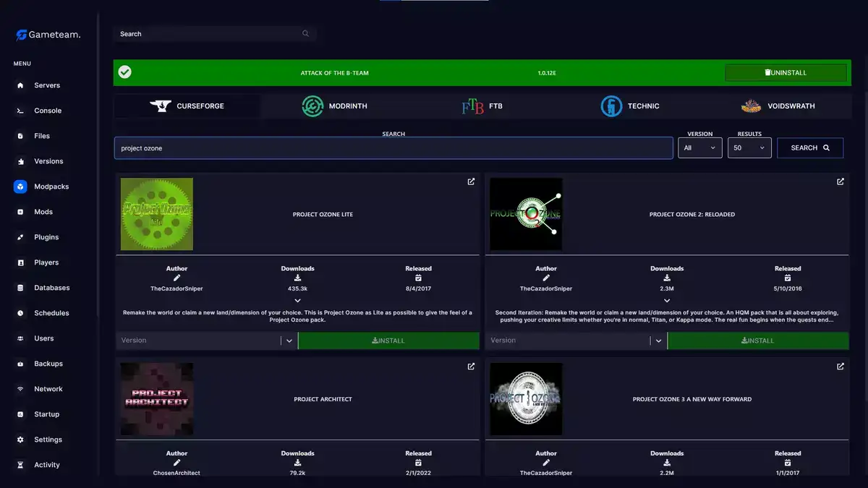Expand Project Ozone Lite description chevron

click(x=298, y=300)
